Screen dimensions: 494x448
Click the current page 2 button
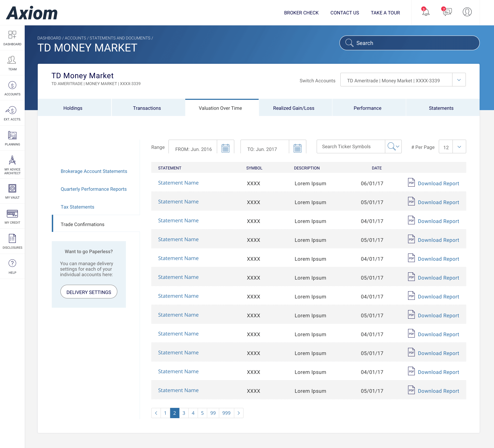[174, 413]
